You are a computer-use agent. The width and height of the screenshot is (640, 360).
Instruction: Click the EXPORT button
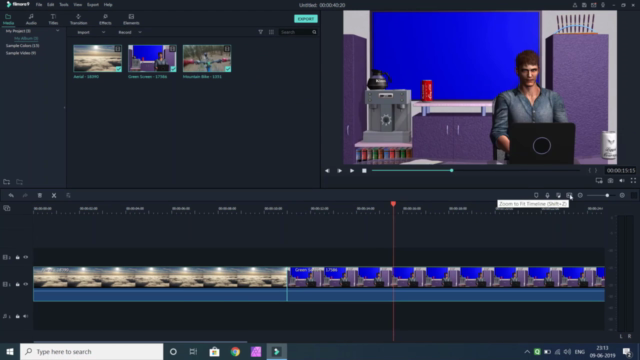pos(306,19)
